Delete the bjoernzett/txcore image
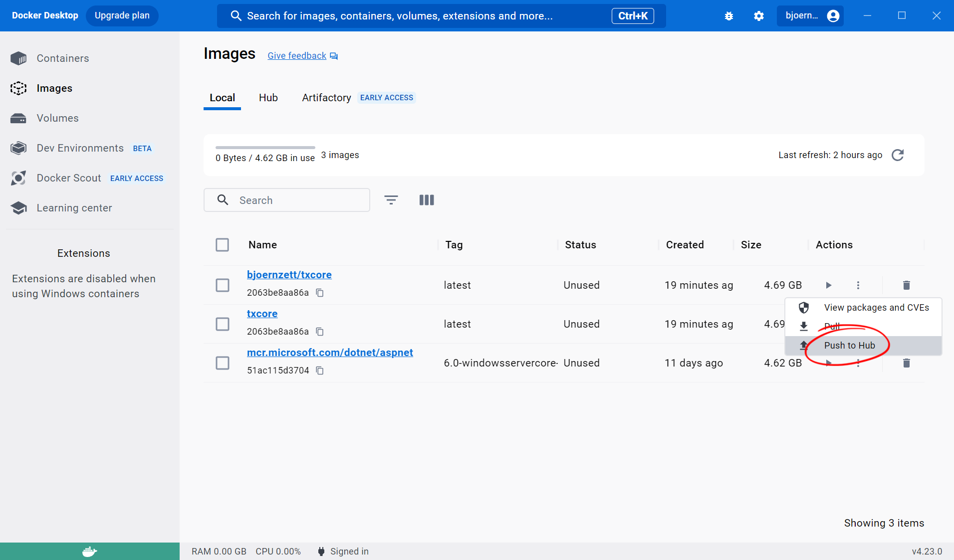This screenshot has width=954, height=560. [907, 285]
